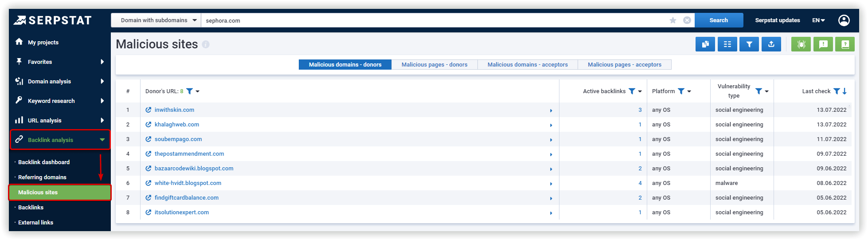
Task: Open the Last check filter icon
Action: 837,91
